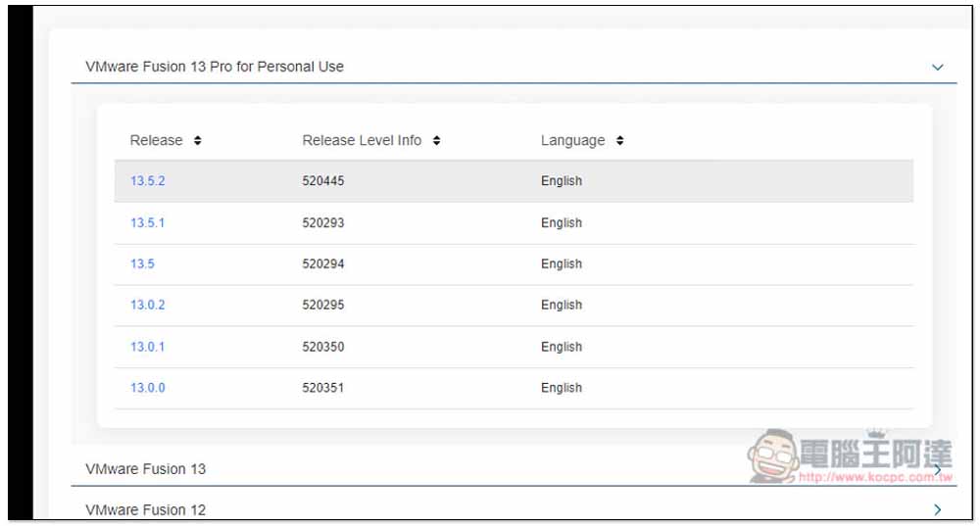The width and height of the screenshot is (980, 526).
Task: Sort by Language column arrows
Action: coord(619,140)
